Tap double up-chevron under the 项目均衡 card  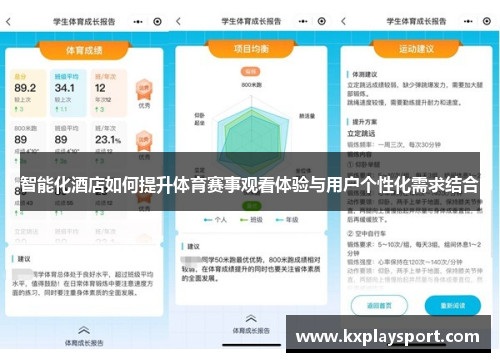(251, 318)
